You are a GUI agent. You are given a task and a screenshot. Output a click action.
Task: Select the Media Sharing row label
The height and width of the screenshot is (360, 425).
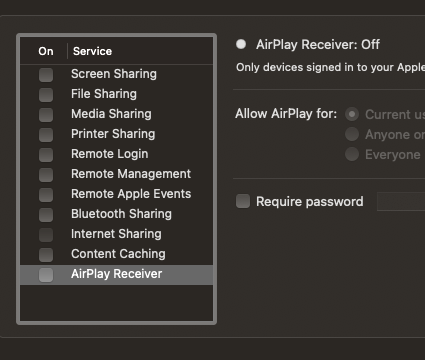[111, 114]
